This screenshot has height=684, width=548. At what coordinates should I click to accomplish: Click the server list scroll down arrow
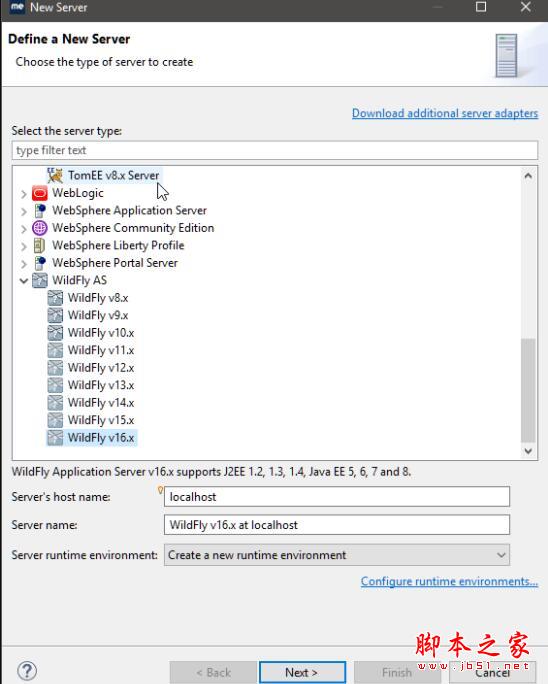pyautogui.click(x=528, y=451)
